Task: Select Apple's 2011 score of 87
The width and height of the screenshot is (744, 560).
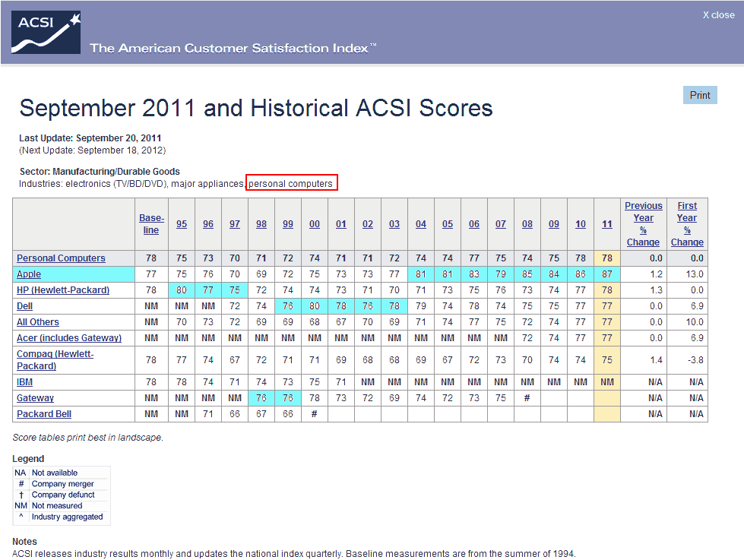Action: point(607,274)
